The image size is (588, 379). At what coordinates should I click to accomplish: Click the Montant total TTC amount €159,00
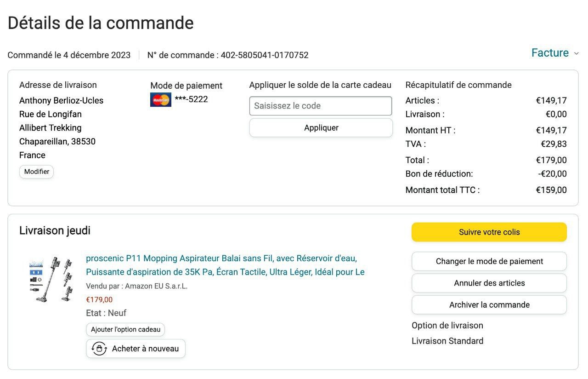551,190
